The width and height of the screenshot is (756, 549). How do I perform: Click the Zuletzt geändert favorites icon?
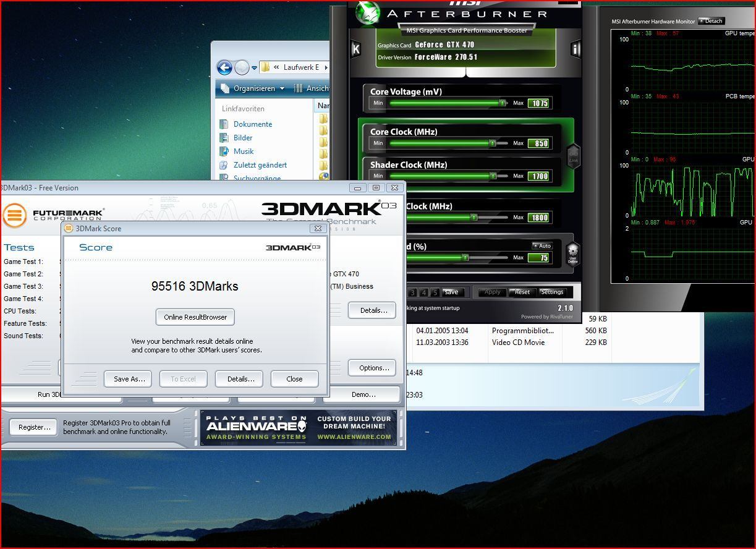224,165
